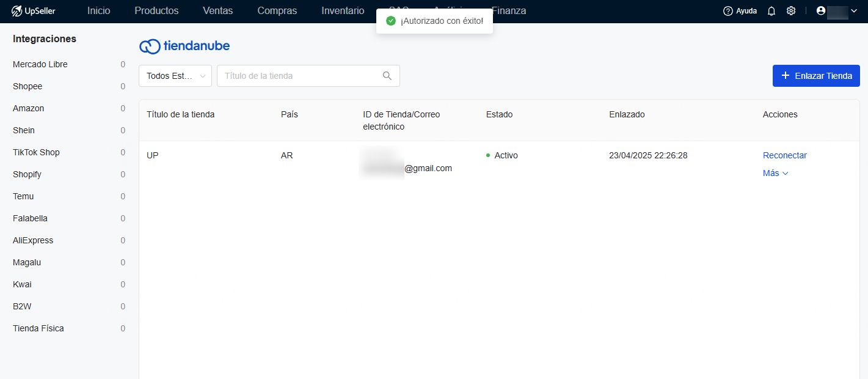This screenshot has height=379, width=868.
Task: Click the ID de Tienda/Correo electrónico header
Action: coord(401,120)
